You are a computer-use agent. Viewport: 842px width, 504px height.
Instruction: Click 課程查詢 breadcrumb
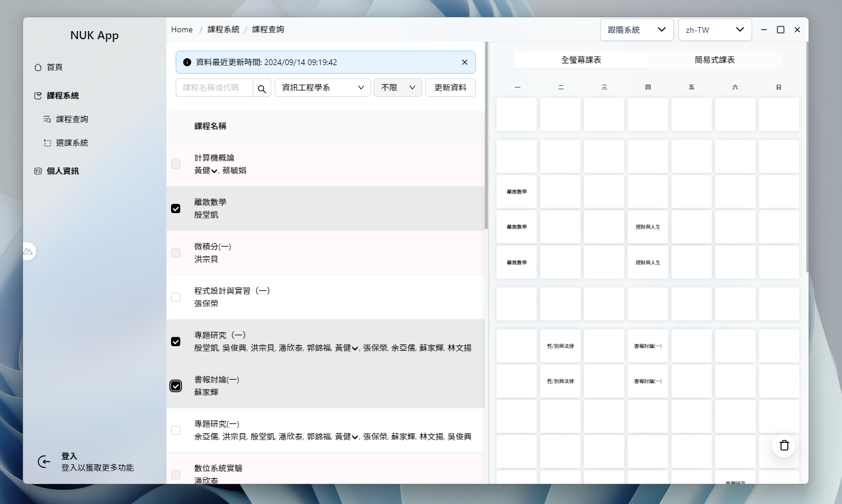pyautogui.click(x=268, y=29)
